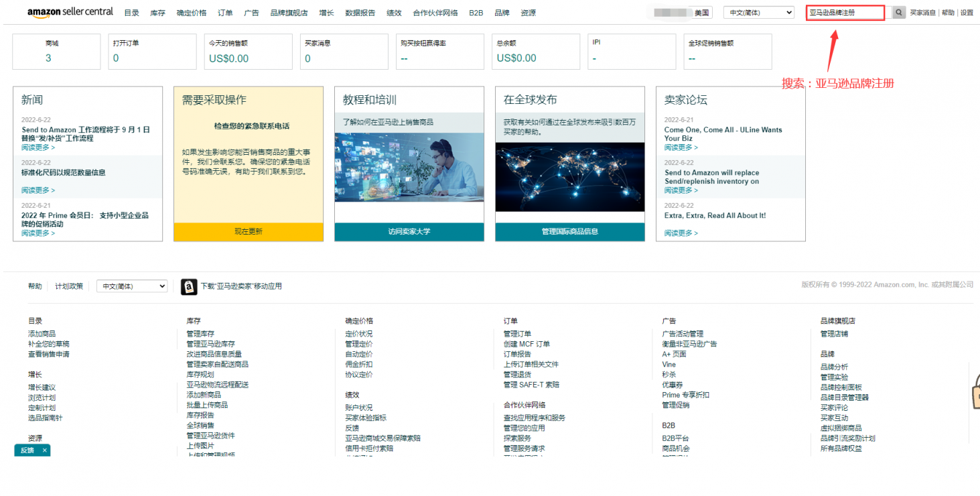Open the 品牌 menu in top navigation
The width and height of the screenshot is (980, 496).
(502, 13)
